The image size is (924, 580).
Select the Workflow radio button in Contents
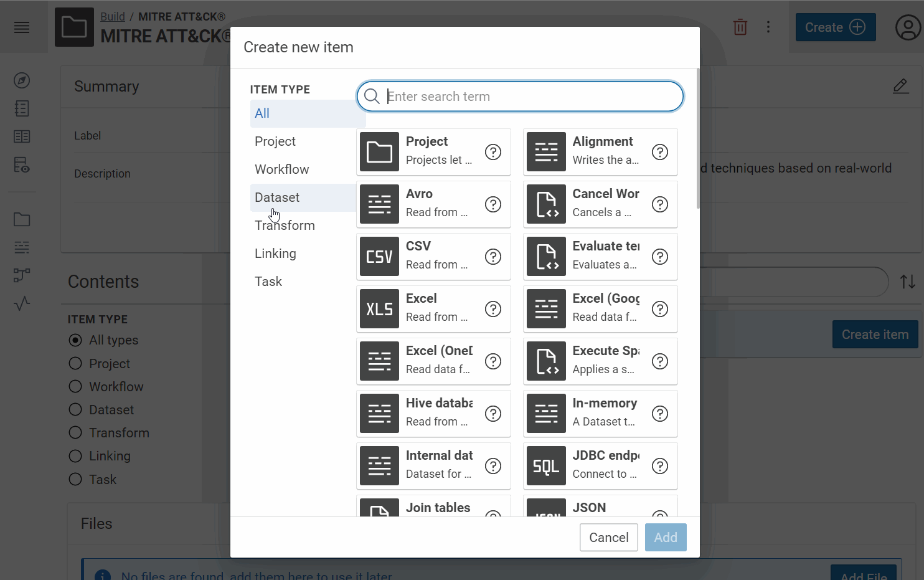point(75,387)
